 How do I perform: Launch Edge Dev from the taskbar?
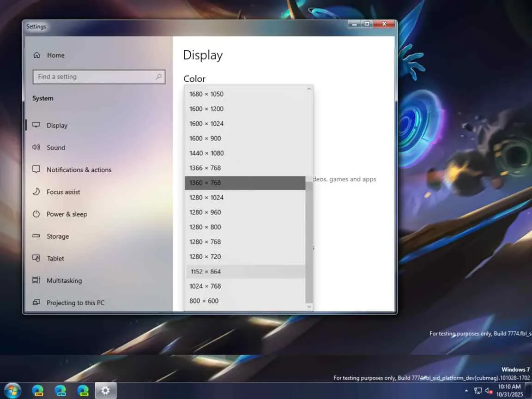click(x=83, y=391)
